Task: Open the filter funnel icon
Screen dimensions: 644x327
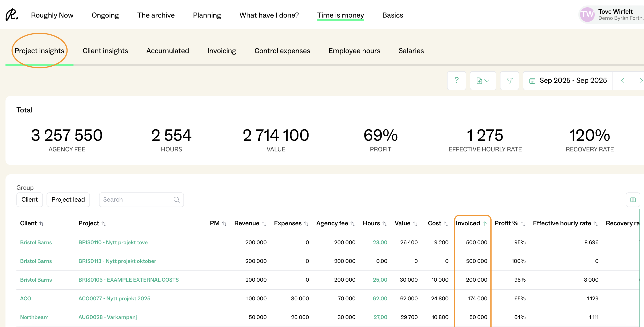Action: coord(509,80)
